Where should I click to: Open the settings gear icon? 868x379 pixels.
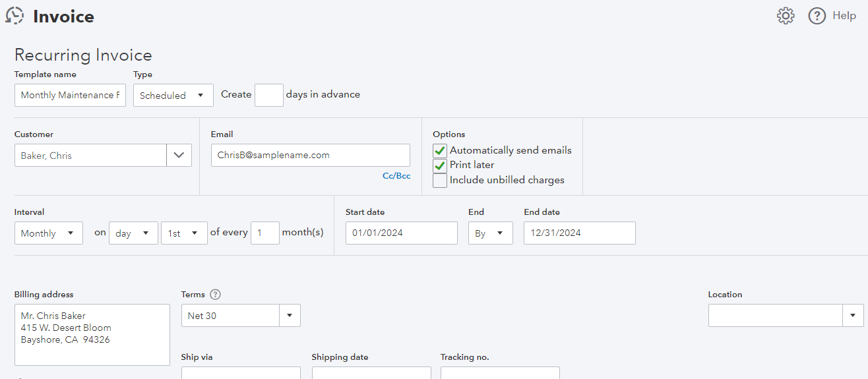click(786, 16)
